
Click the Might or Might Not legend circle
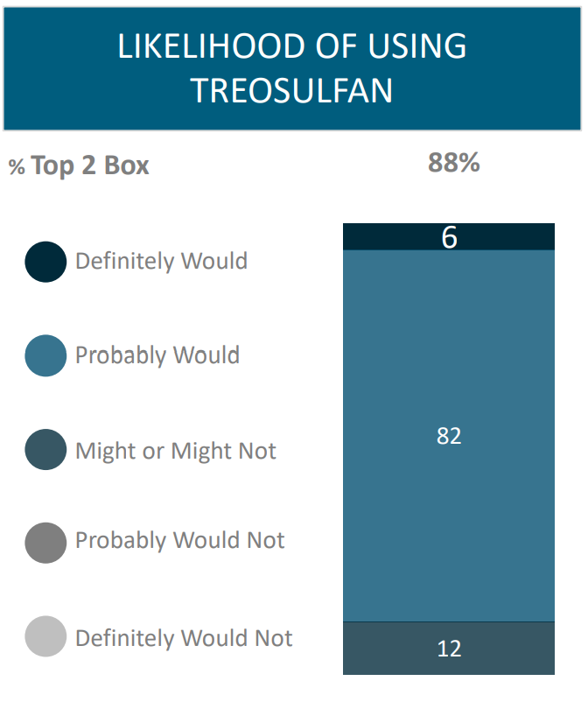[x=45, y=450]
